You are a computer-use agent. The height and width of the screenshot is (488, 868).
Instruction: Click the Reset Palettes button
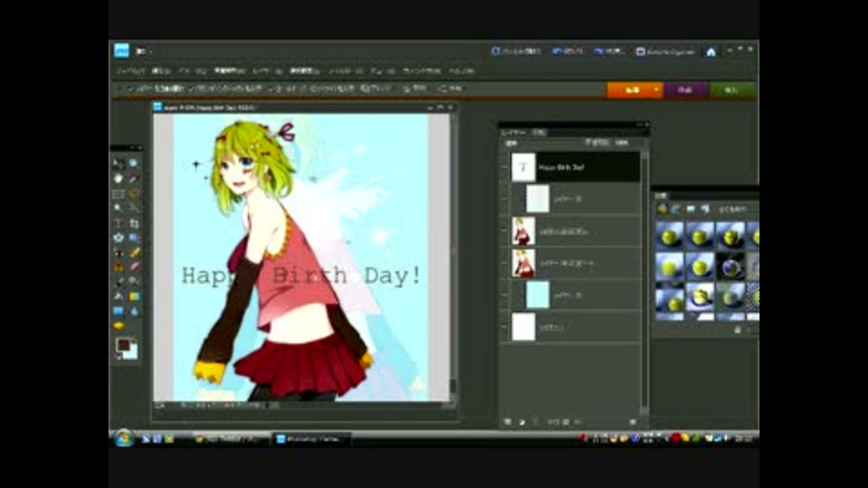pos(516,52)
